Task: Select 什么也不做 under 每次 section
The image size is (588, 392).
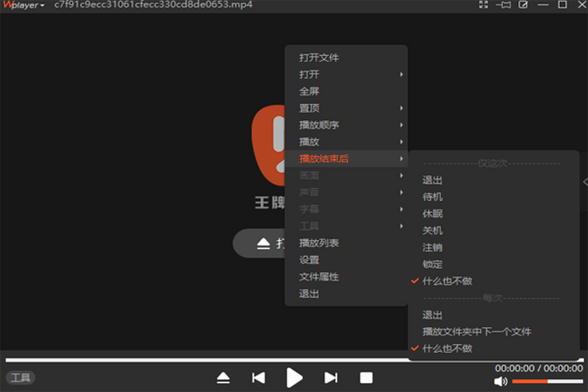Action: pos(447,348)
